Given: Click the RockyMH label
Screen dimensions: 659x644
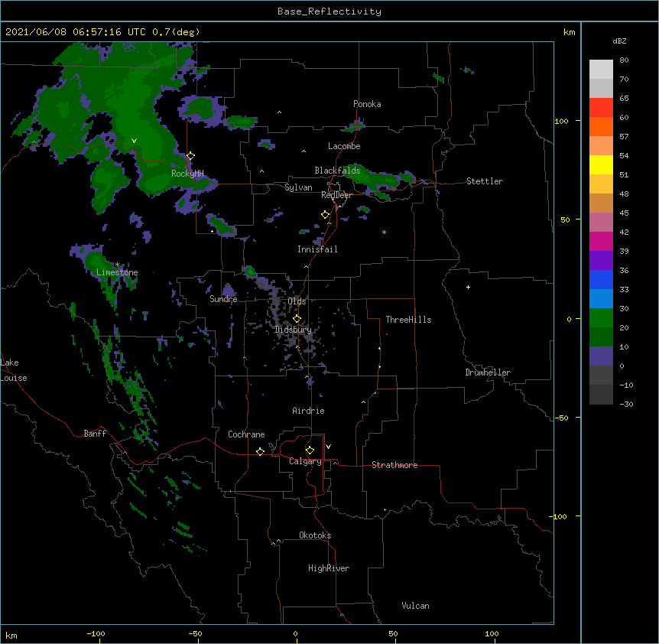Looking at the screenshot, I should (187, 173).
